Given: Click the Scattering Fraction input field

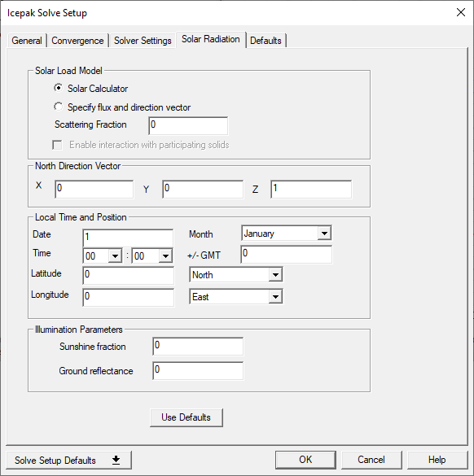Looking at the screenshot, I should 188,125.
